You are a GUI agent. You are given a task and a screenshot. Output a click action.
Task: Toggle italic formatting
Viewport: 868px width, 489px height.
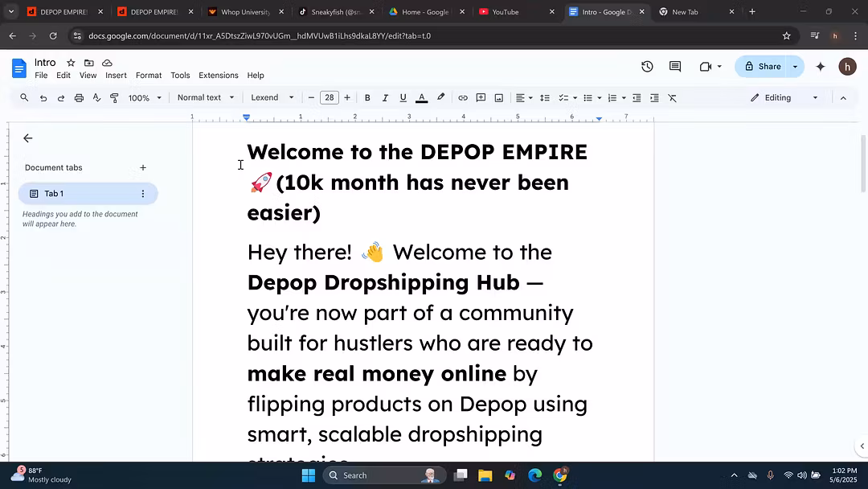pyautogui.click(x=385, y=98)
